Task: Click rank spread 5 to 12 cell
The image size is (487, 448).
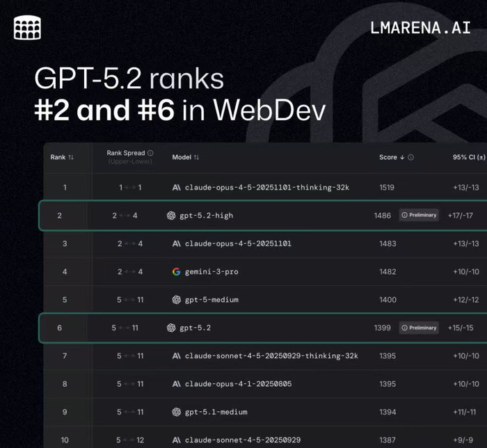Action: [130, 440]
